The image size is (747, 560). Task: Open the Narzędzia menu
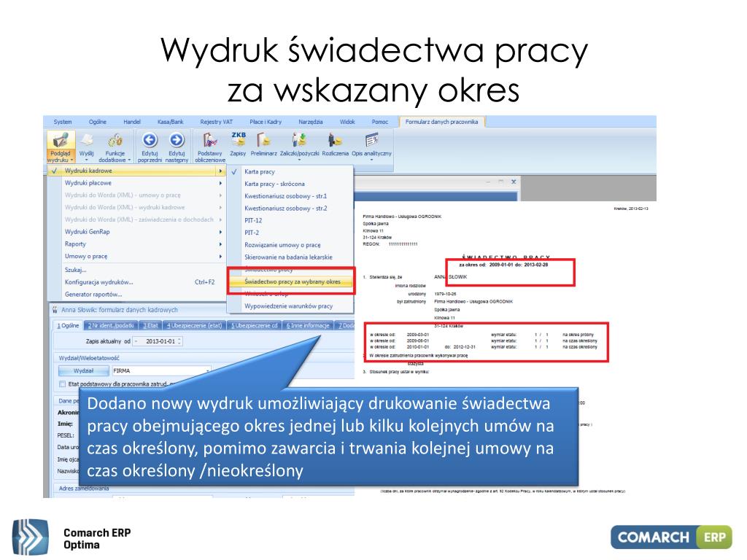pos(311,122)
